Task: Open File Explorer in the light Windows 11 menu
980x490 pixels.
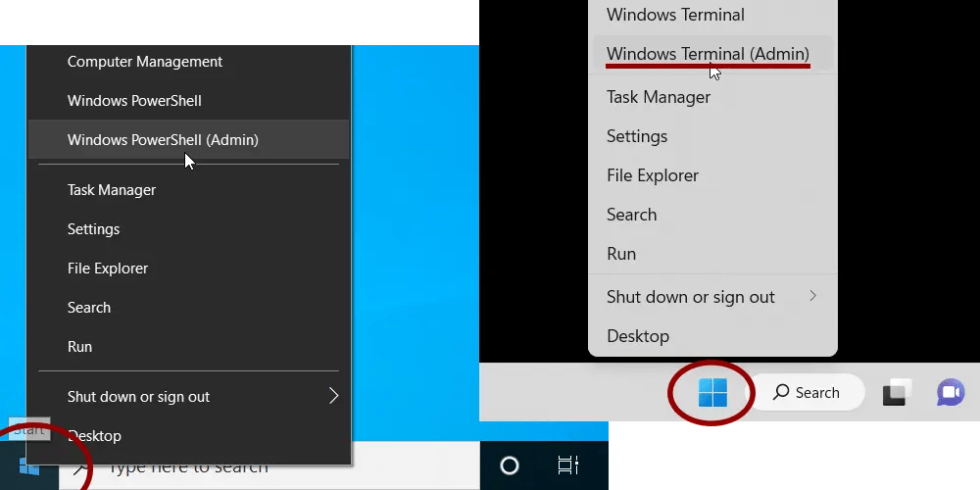Action: 712,175
